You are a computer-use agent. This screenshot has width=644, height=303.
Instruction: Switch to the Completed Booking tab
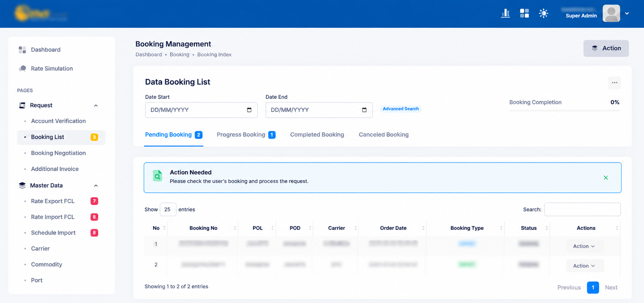pyautogui.click(x=317, y=135)
